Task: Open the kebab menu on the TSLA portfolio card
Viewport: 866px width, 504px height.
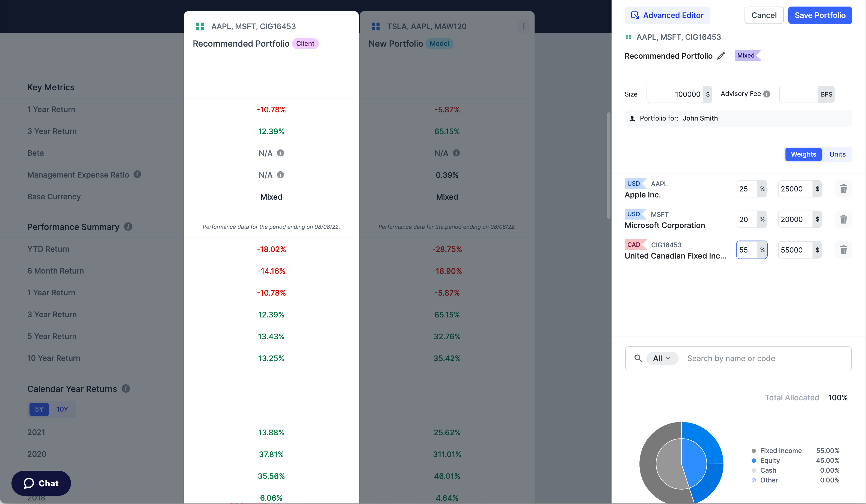Action: [x=523, y=26]
